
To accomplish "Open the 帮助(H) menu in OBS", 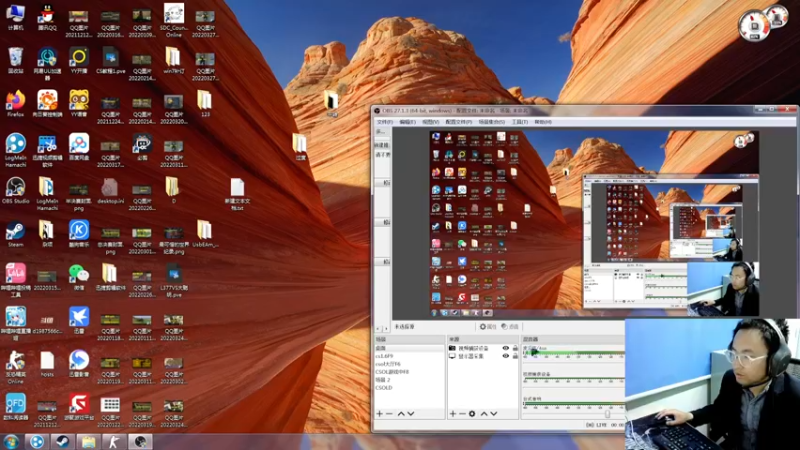I will click(542, 122).
